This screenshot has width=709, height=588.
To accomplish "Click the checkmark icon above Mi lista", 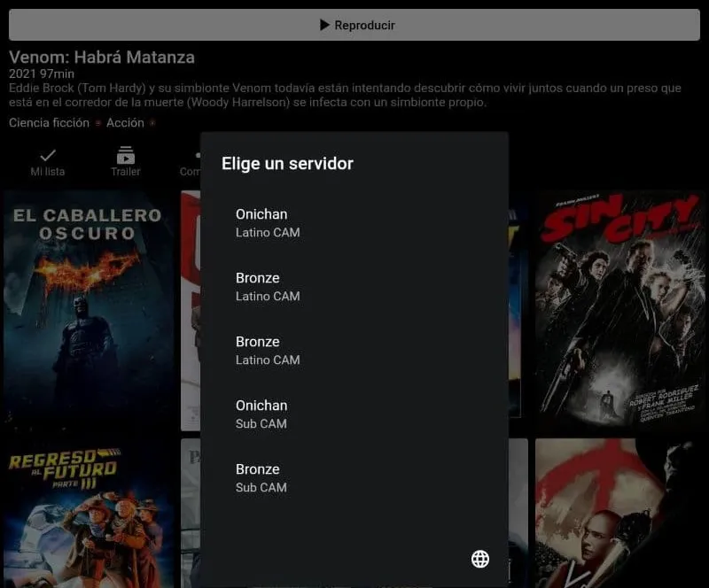I will pos(47,156).
